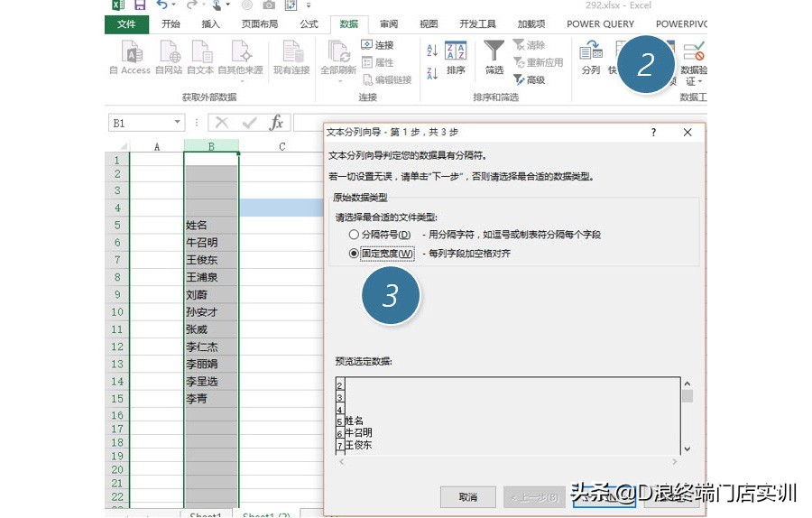Viewport: 812px width, 518px height.
Task: Switch to the Formulas (公式) tab
Action: click(x=309, y=23)
